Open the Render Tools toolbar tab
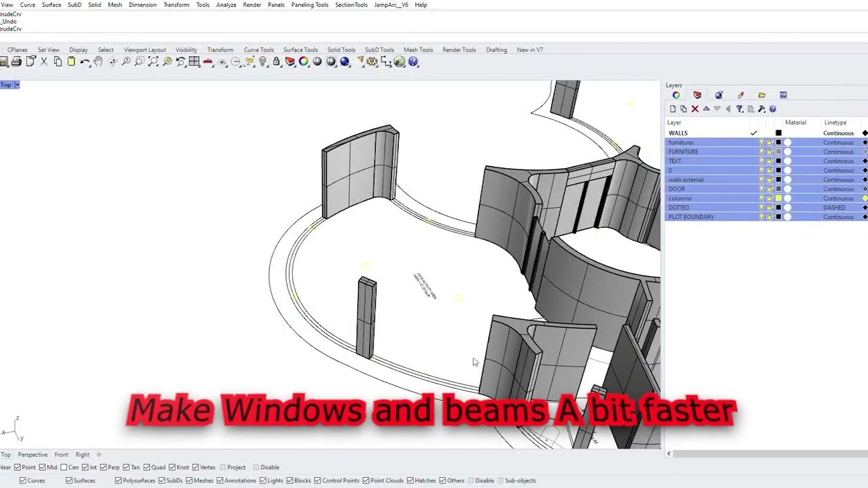Image resolution: width=868 pixels, height=488 pixels. point(459,49)
